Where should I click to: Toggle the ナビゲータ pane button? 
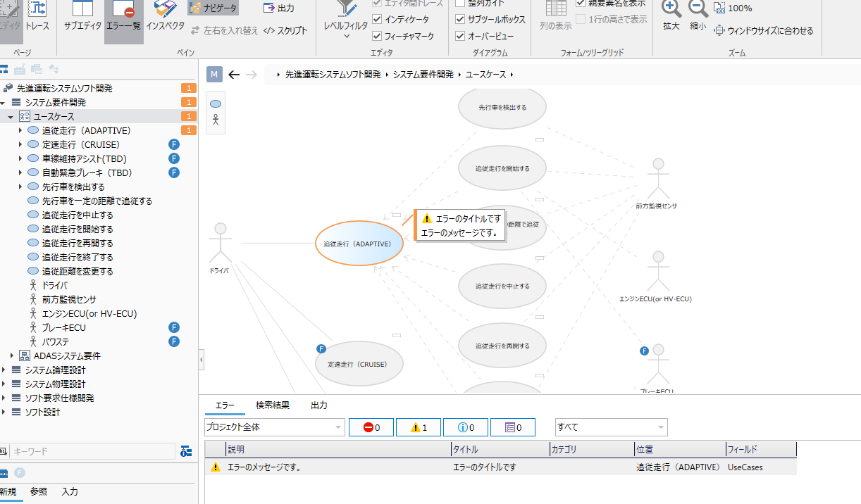[213, 8]
